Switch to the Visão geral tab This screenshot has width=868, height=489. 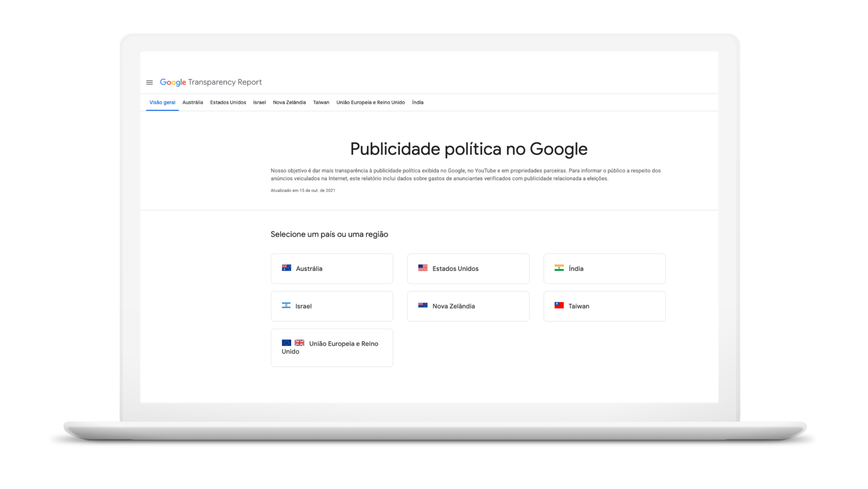tap(162, 103)
